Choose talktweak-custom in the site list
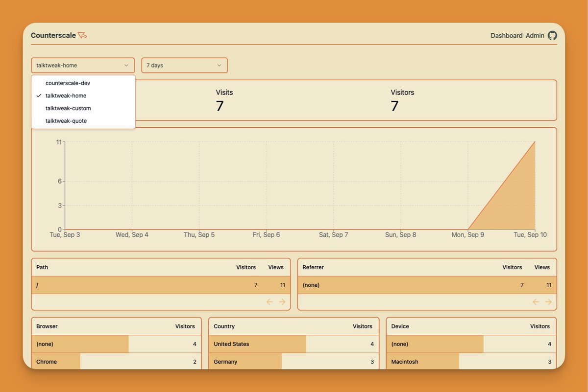Screen dimensions: 588x392 83,108
